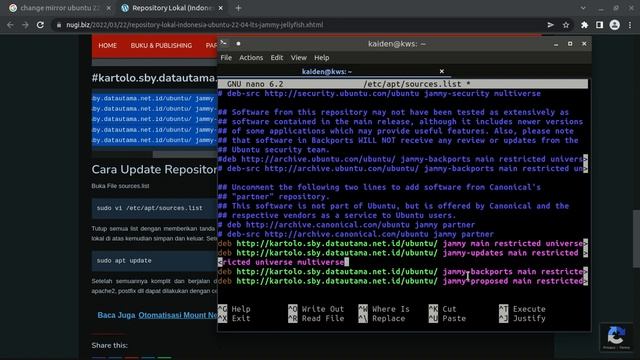640x360 pixels.
Task: Click nano 'Paste' shortcut label
Action: point(454,318)
